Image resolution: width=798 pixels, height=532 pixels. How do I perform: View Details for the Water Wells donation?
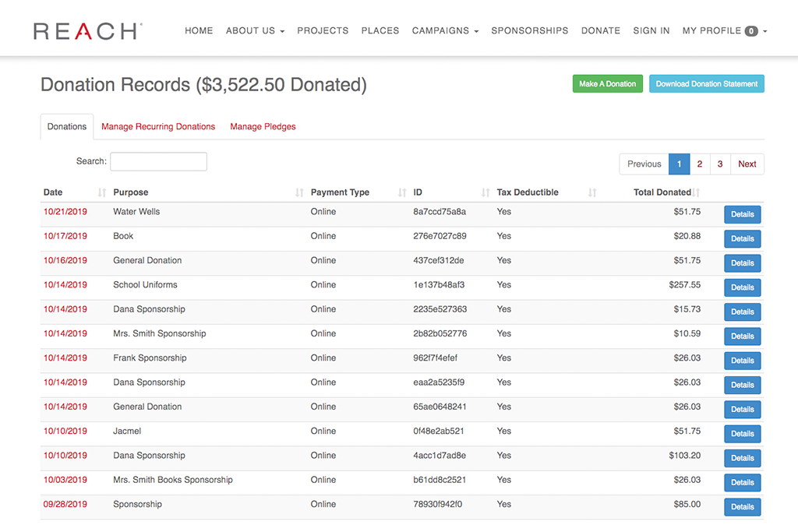[742, 214]
